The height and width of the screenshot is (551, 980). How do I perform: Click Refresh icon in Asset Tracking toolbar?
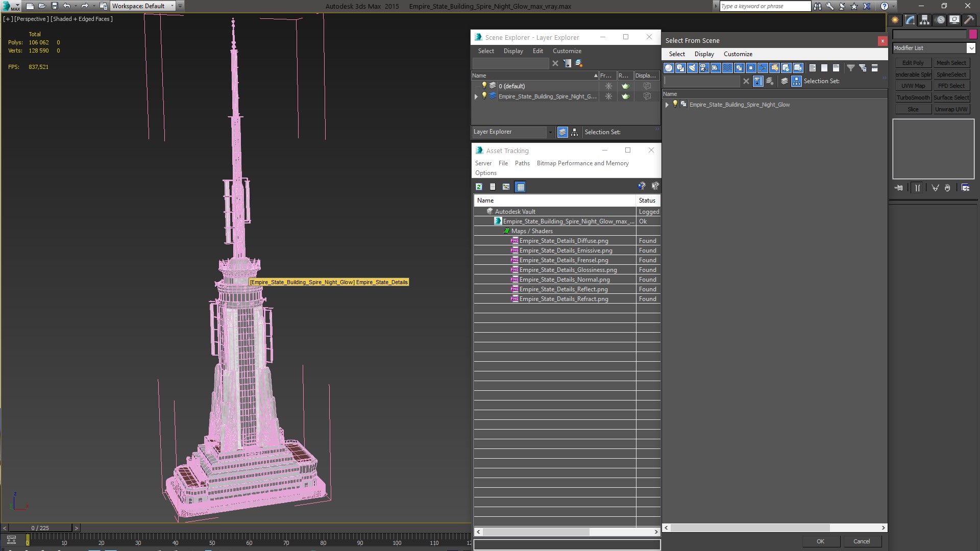(479, 187)
